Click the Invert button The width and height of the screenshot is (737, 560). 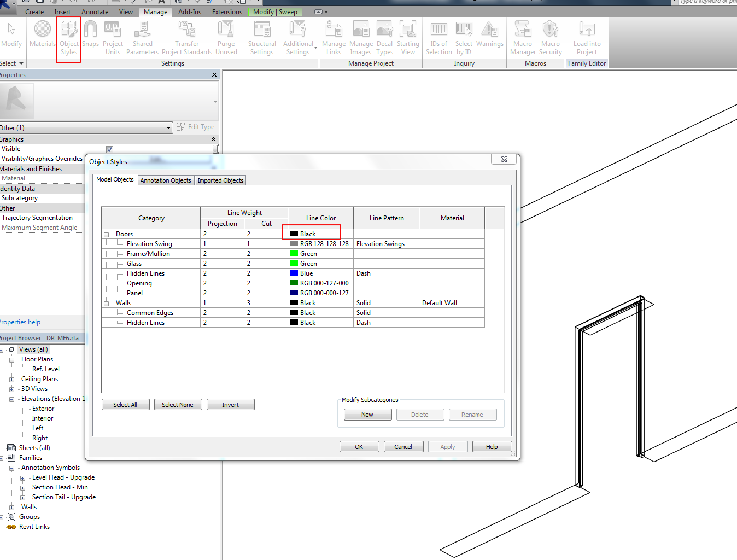[x=230, y=405]
